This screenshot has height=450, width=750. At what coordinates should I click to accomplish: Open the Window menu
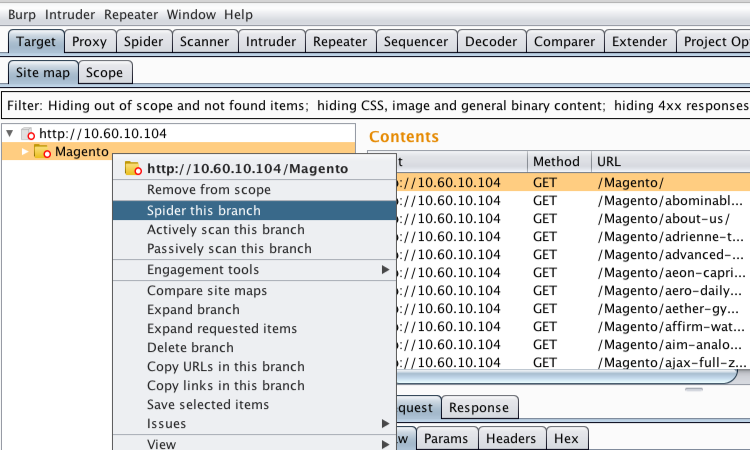(191, 15)
